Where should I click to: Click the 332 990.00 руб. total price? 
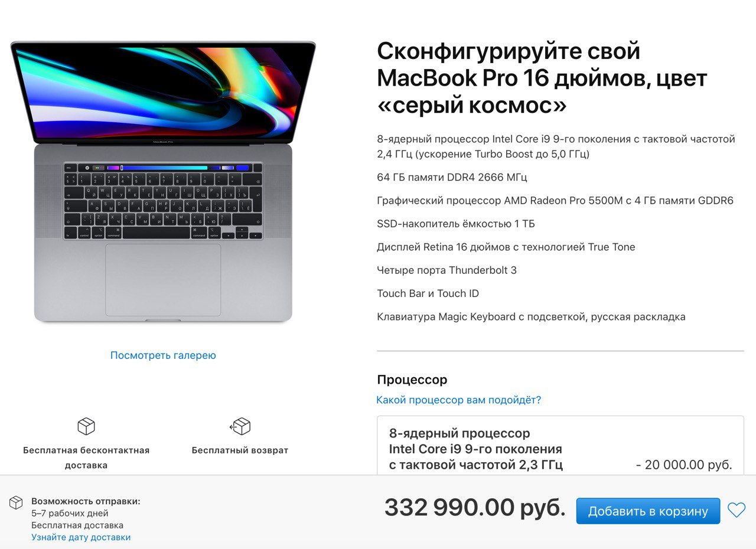(x=475, y=508)
